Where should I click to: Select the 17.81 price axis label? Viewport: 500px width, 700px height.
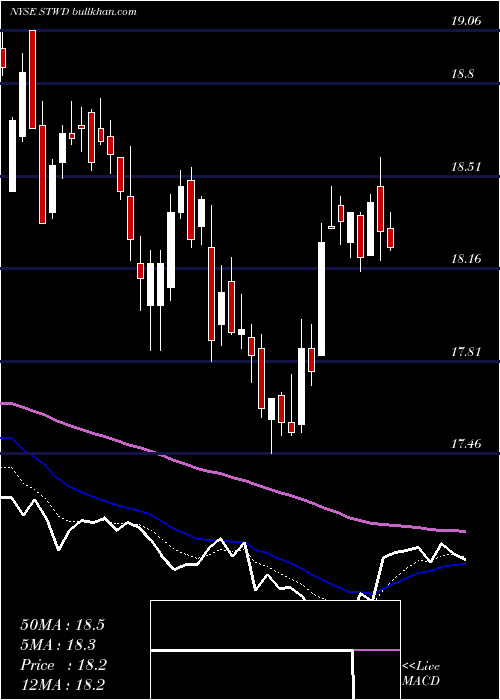point(466,352)
